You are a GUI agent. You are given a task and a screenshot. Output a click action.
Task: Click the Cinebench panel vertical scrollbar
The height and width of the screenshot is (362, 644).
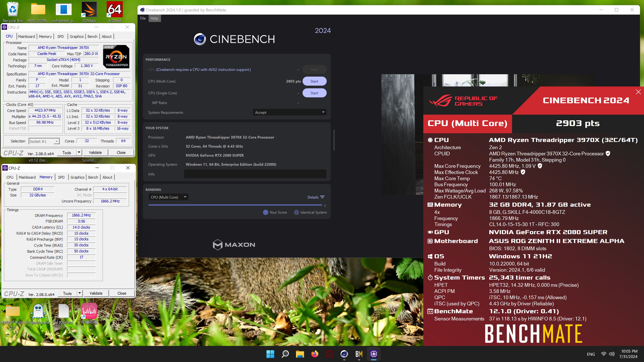pyautogui.click(x=334, y=140)
